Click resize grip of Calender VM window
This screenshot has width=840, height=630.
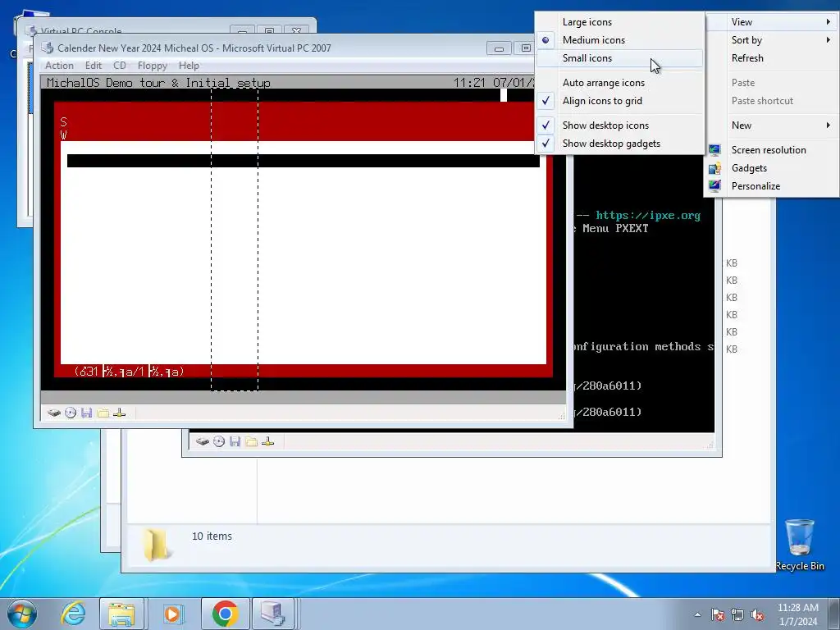coord(561,416)
